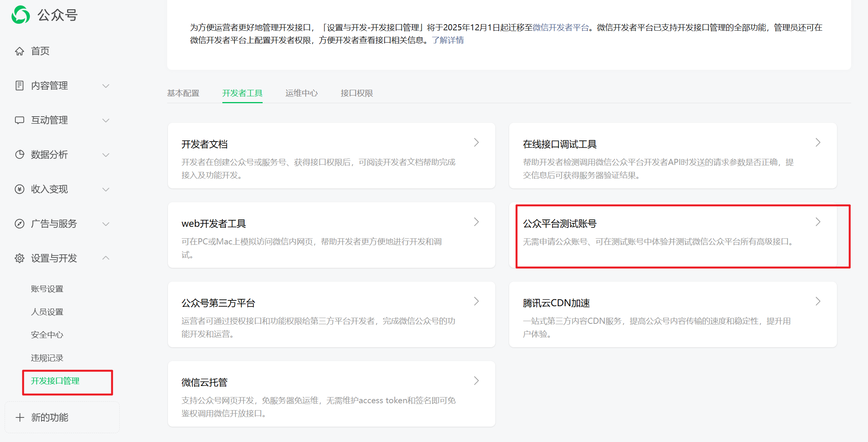Viewport: 868px width, 442px height.
Task: Click the 了解详情 link
Action: (448, 40)
